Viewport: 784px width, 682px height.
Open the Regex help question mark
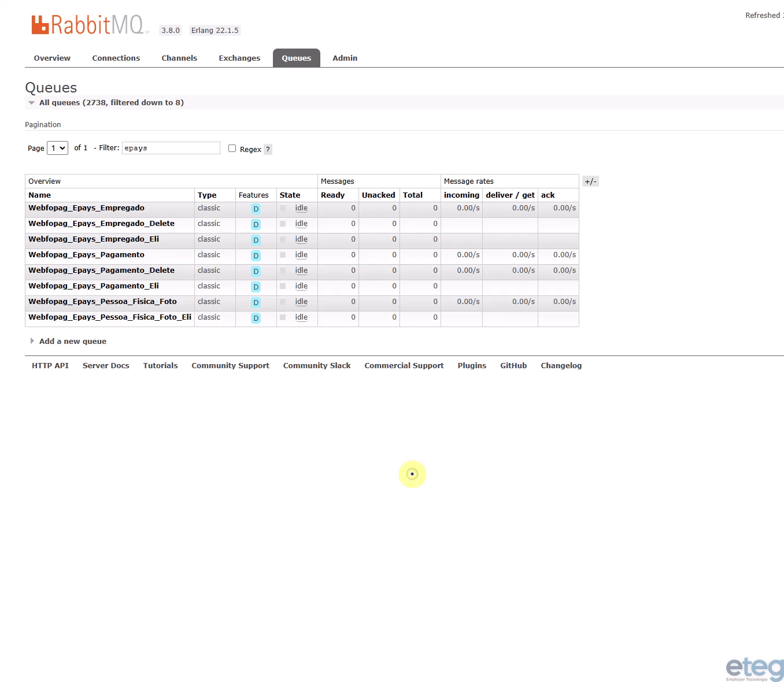click(268, 149)
